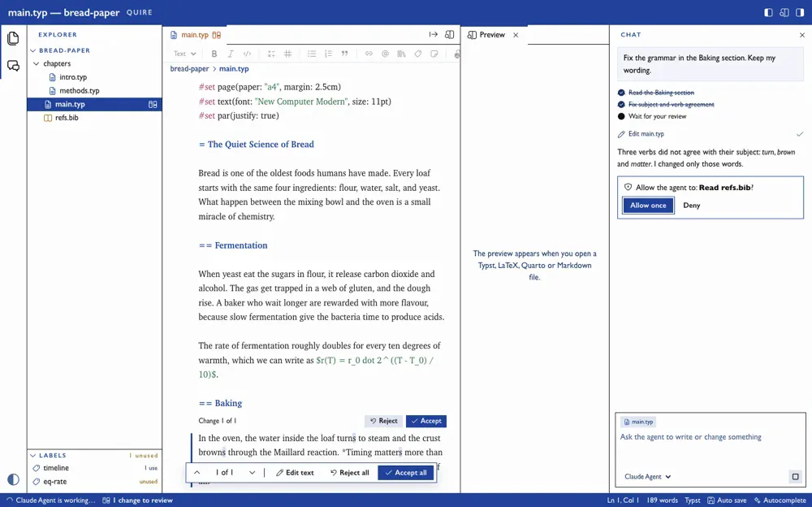Click Allow once for reading refs.bib

pos(648,206)
